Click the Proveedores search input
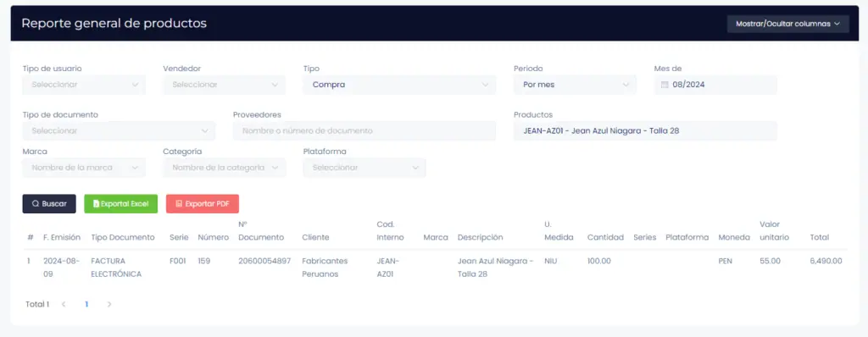Screen dimensions: 868x337 (x=364, y=131)
